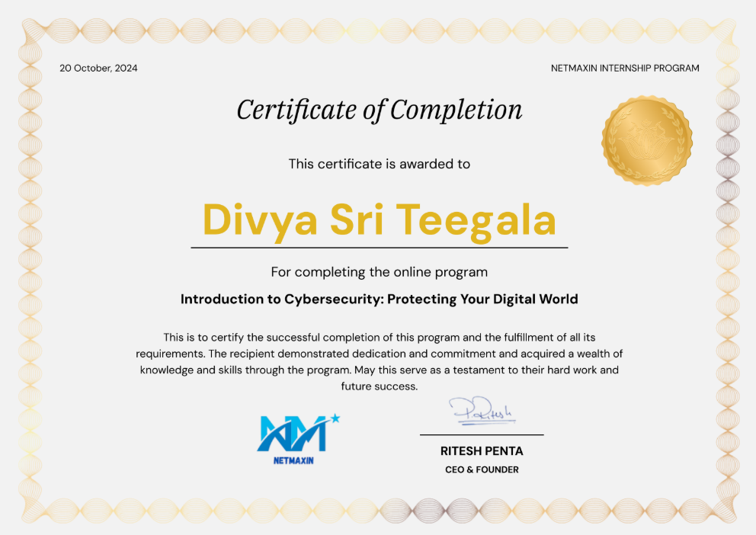Image resolution: width=756 pixels, height=535 pixels.
Task: Select 'This certificate is awarded to' text
Action: click(x=379, y=164)
